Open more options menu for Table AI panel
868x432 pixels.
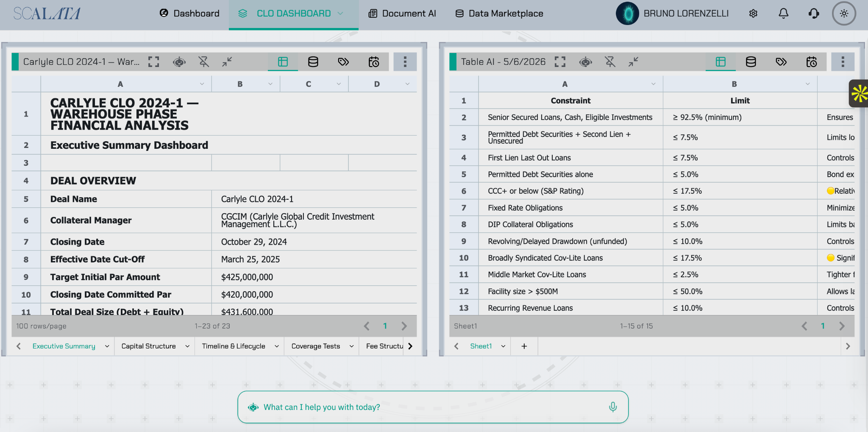[843, 62]
